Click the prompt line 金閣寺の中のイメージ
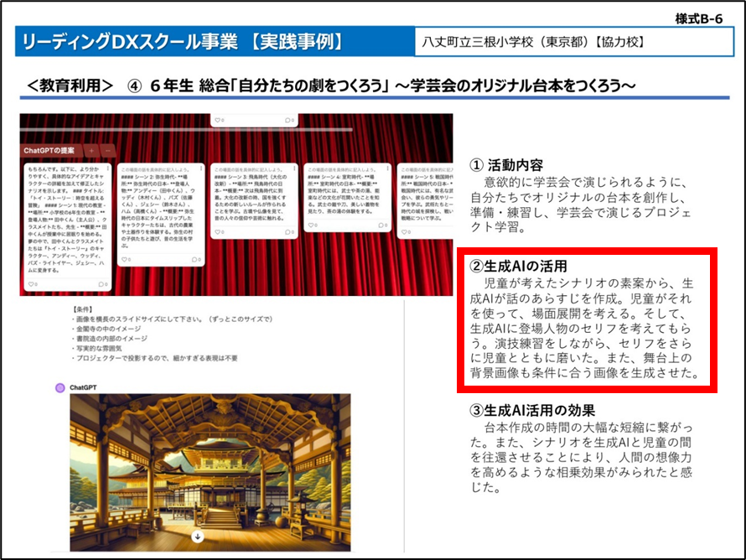The image size is (746, 560). (x=106, y=329)
